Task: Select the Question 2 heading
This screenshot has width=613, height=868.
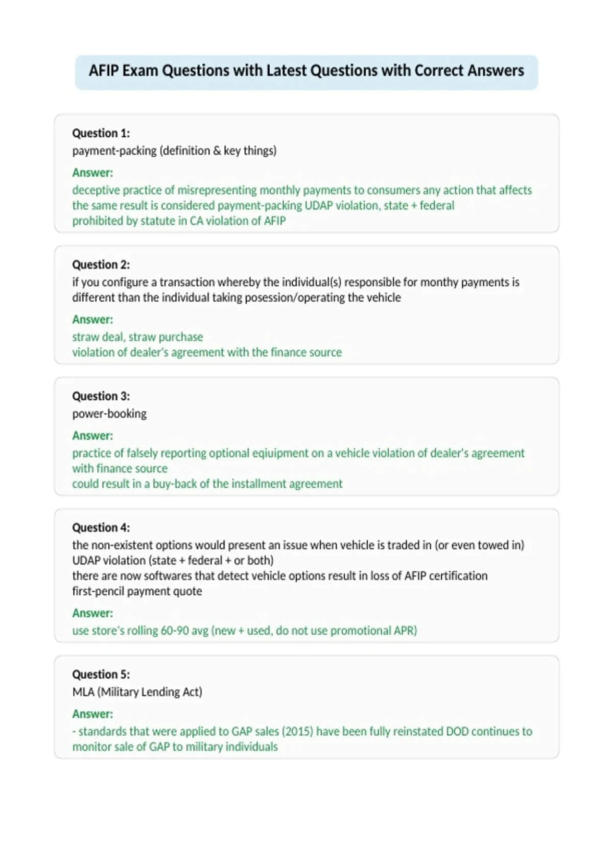Action: 101,264
